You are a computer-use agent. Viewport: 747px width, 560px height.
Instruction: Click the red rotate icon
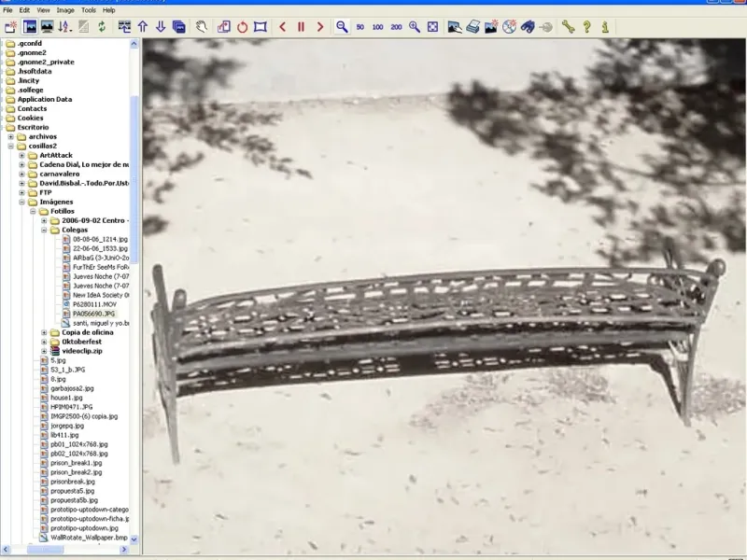pos(242,27)
